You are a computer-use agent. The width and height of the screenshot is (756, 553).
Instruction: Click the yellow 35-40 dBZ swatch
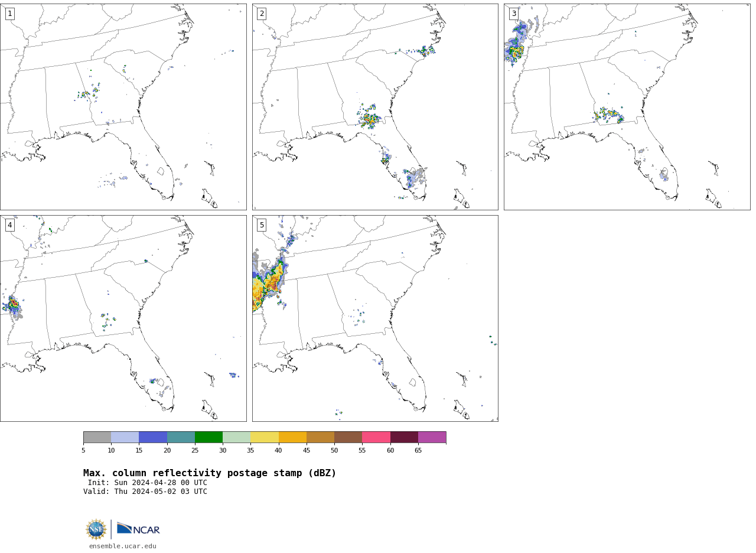pyautogui.click(x=265, y=437)
